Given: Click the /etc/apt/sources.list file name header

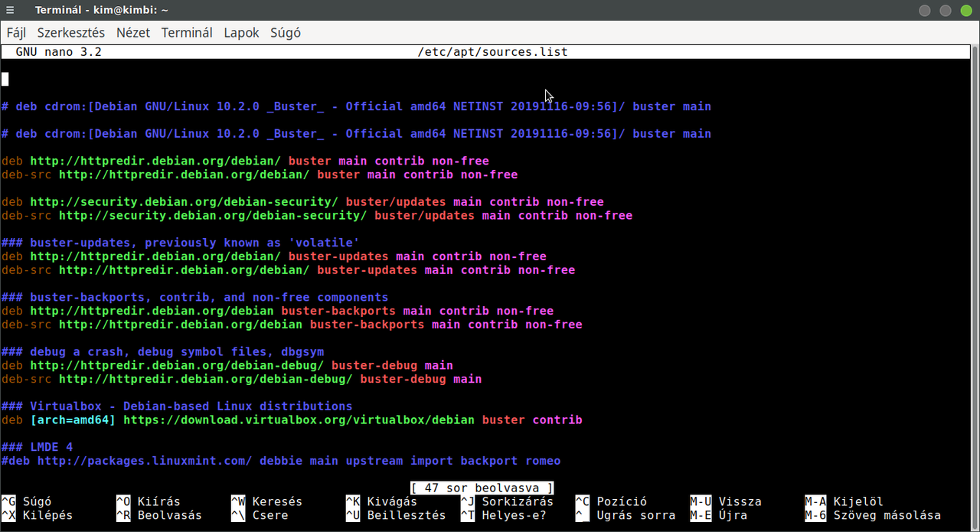Looking at the screenshot, I should 492,52.
